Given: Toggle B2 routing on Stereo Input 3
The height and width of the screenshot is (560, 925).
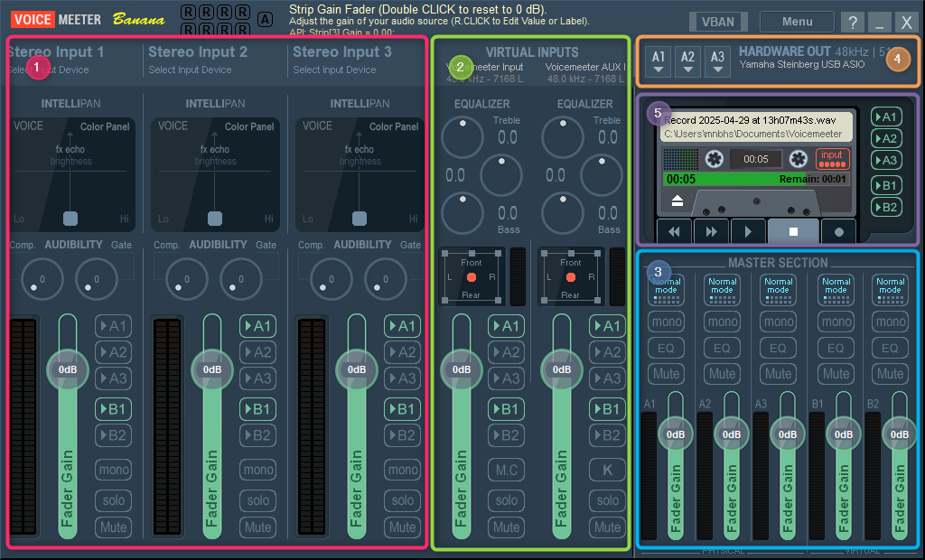Looking at the screenshot, I should (402, 435).
